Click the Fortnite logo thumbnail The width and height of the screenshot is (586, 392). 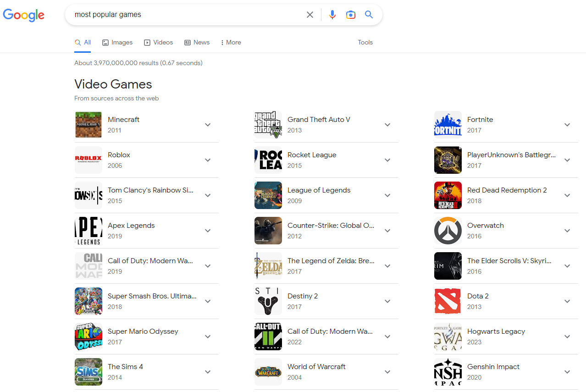(x=448, y=125)
